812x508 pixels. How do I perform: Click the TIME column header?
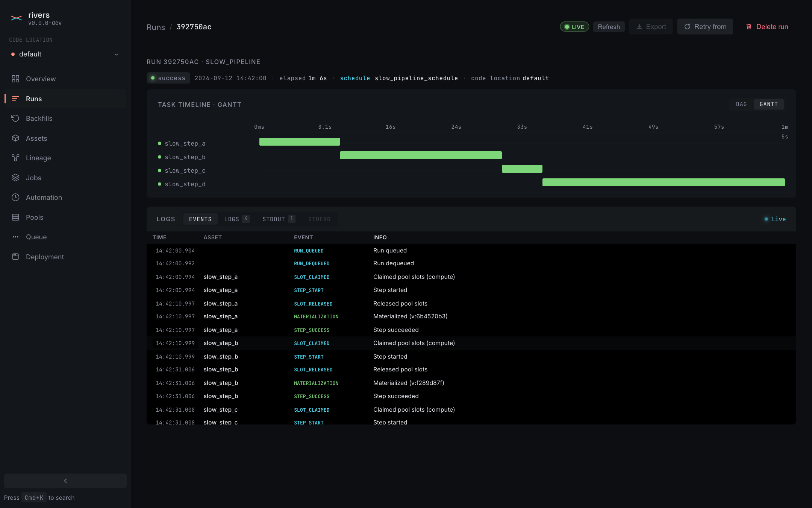(159, 237)
